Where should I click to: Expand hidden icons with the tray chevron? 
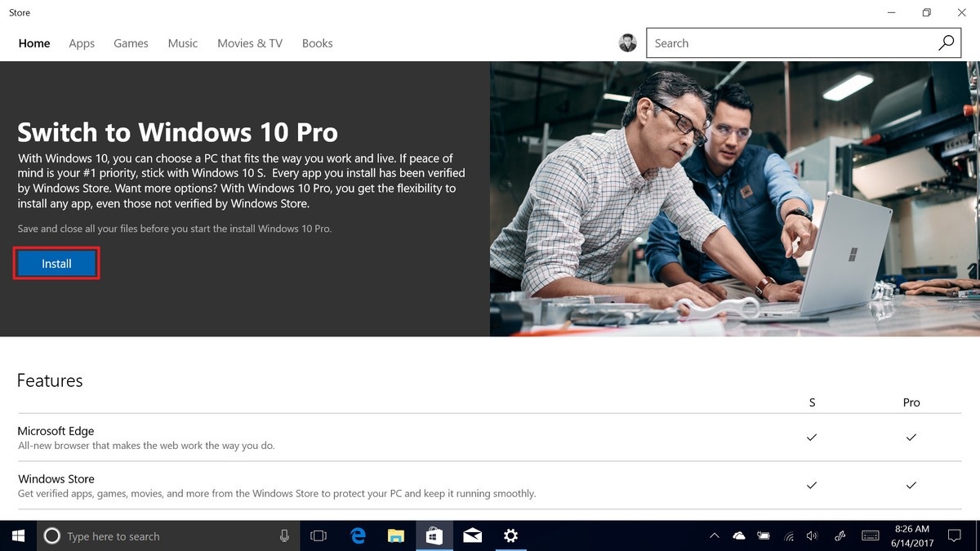(x=714, y=535)
